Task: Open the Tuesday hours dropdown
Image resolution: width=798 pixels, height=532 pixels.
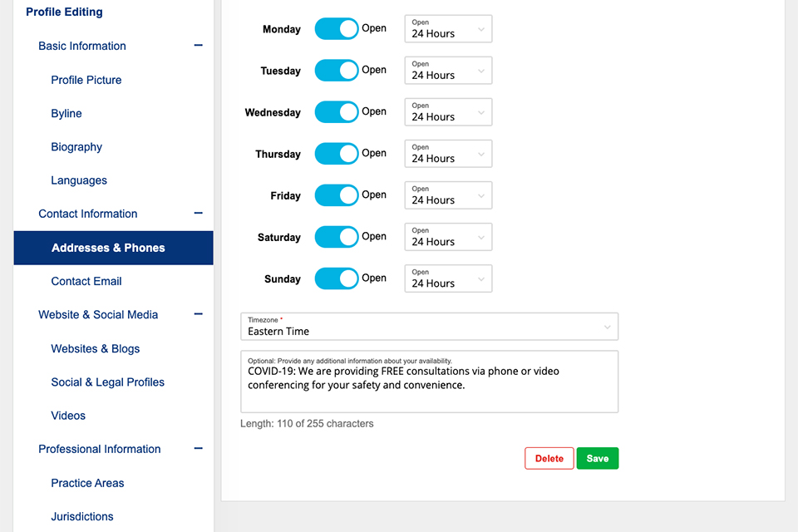Action: tap(448, 71)
